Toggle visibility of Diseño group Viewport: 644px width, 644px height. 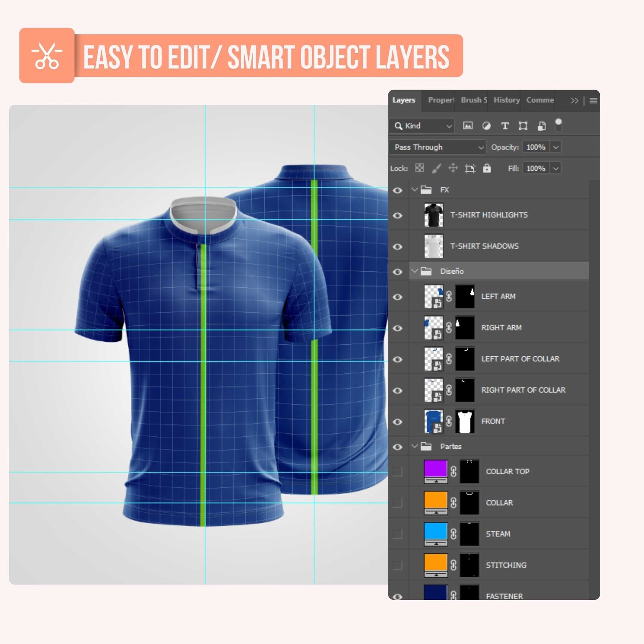398,272
